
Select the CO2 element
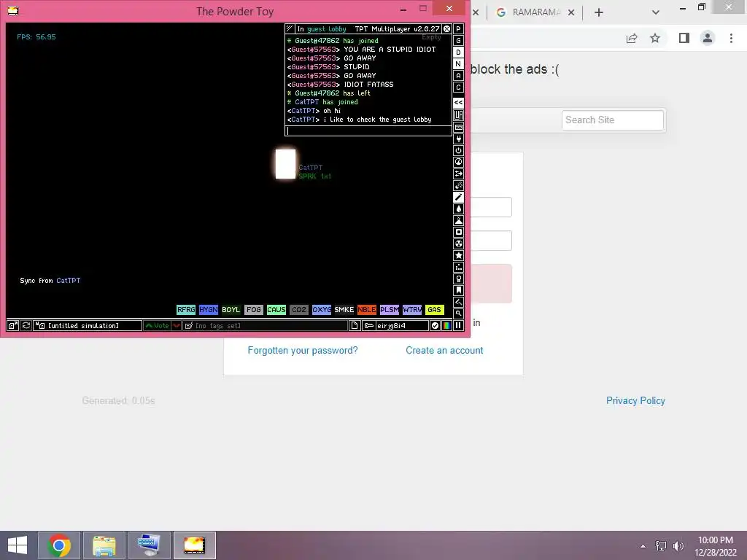point(298,309)
